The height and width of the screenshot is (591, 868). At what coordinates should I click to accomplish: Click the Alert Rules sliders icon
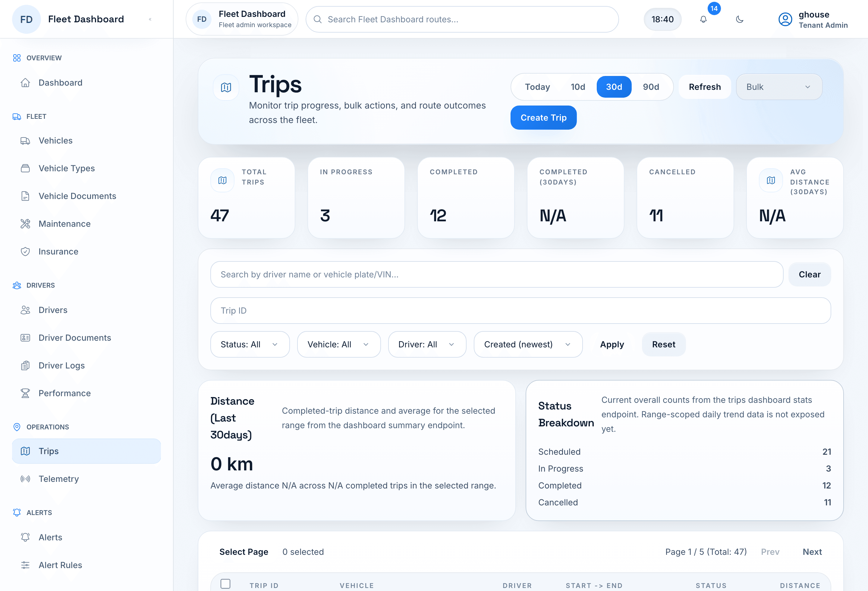click(25, 565)
